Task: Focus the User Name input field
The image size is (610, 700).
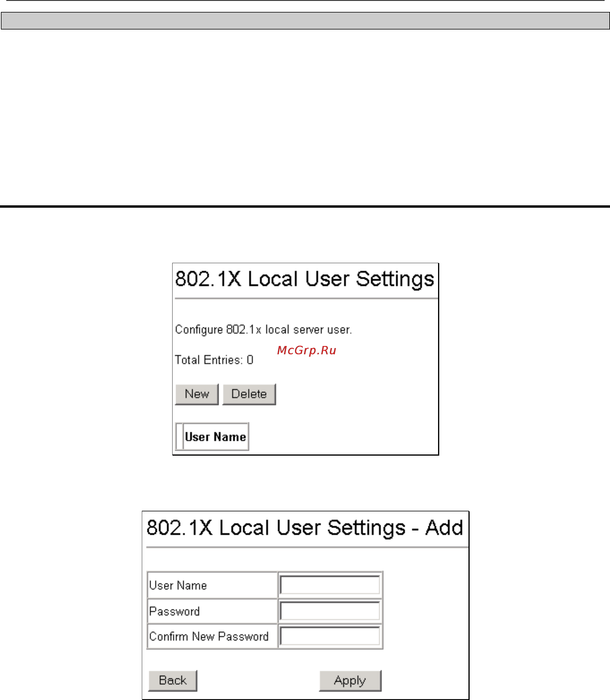Action: (x=330, y=585)
